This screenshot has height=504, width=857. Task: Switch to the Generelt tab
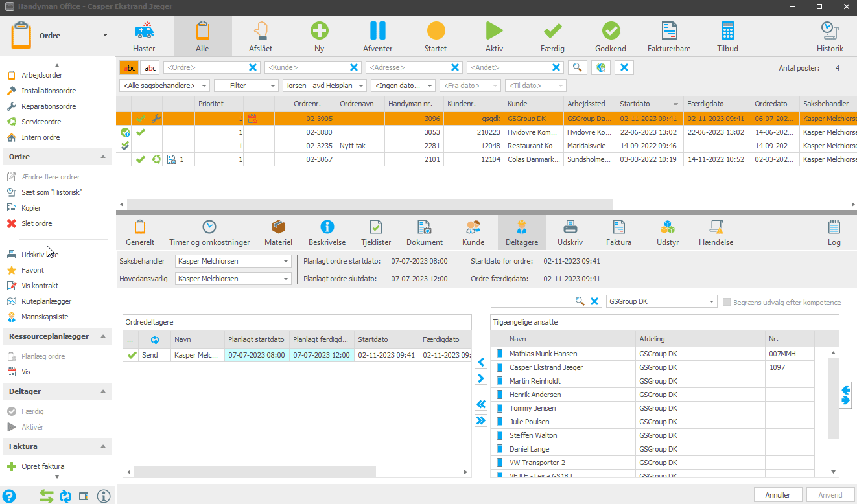pyautogui.click(x=140, y=233)
